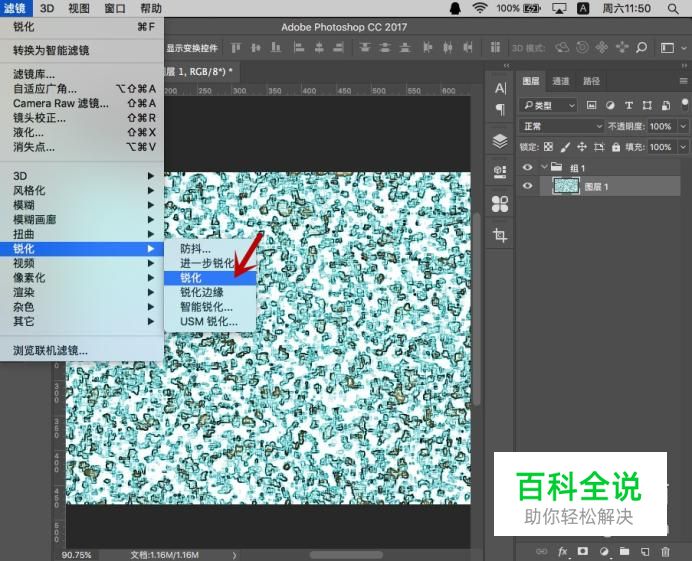This screenshot has height=561, width=692.
Task: Delete layer trash icon
Action: pos(665,551)
